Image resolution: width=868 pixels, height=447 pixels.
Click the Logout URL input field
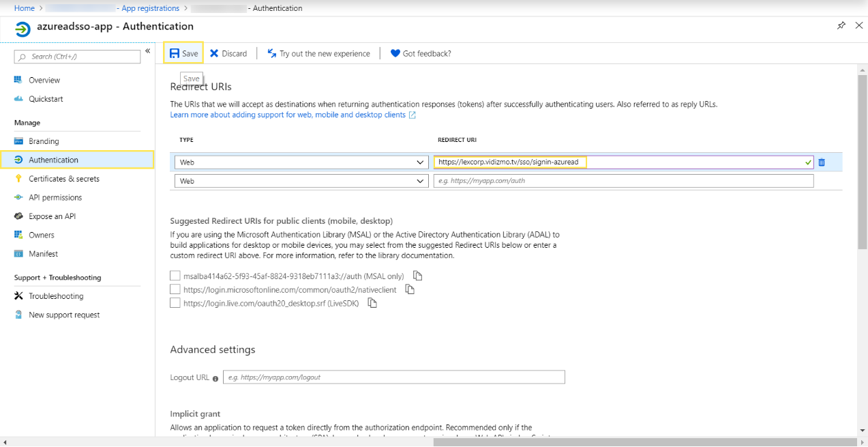coord(394,377)
